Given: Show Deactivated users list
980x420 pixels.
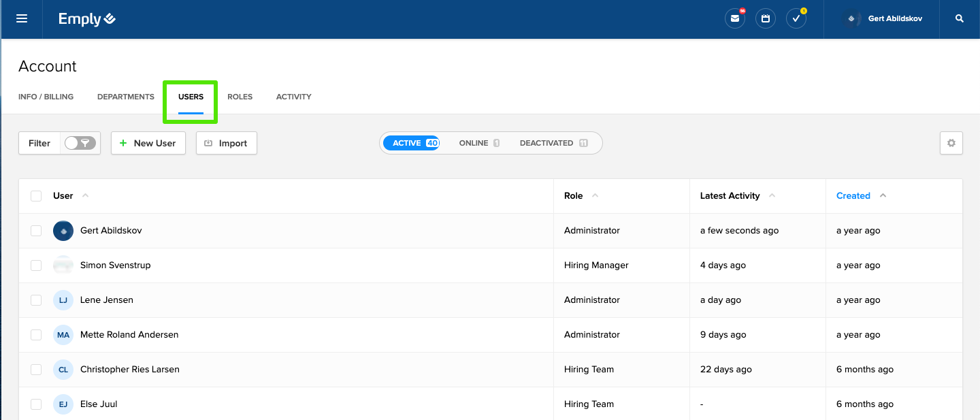Looking at the screenshot, I should (x=553, y=143).
